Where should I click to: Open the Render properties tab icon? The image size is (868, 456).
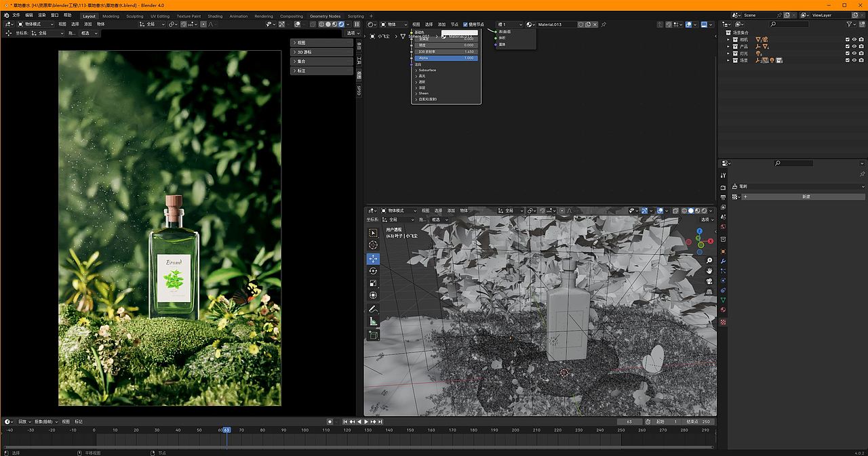coord(724,187)
